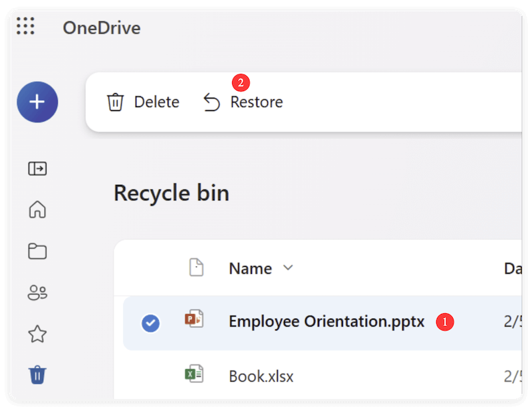Open the app launcher waffle icon
Viewport: 532px width, 409px height.
[25, 26]
